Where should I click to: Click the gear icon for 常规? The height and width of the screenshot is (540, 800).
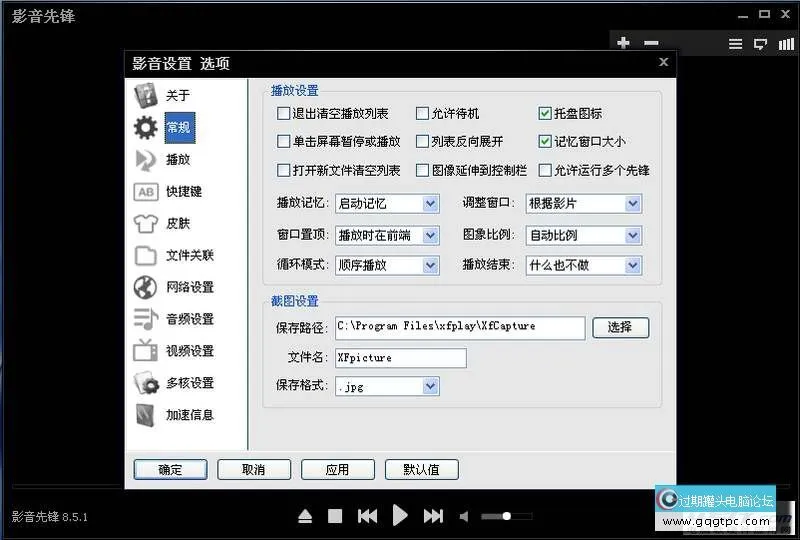click(x=146, y=127)
